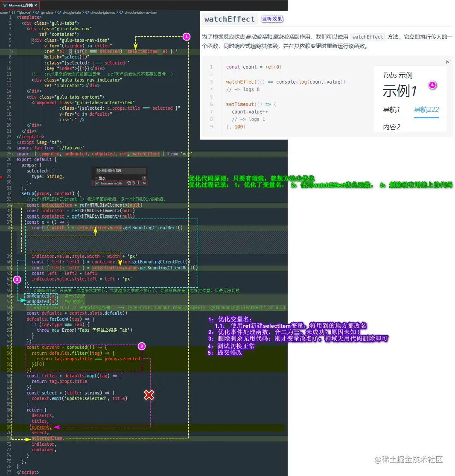Close the Tabs.vue editor tab
455x476 pixels.
[36, 5]
